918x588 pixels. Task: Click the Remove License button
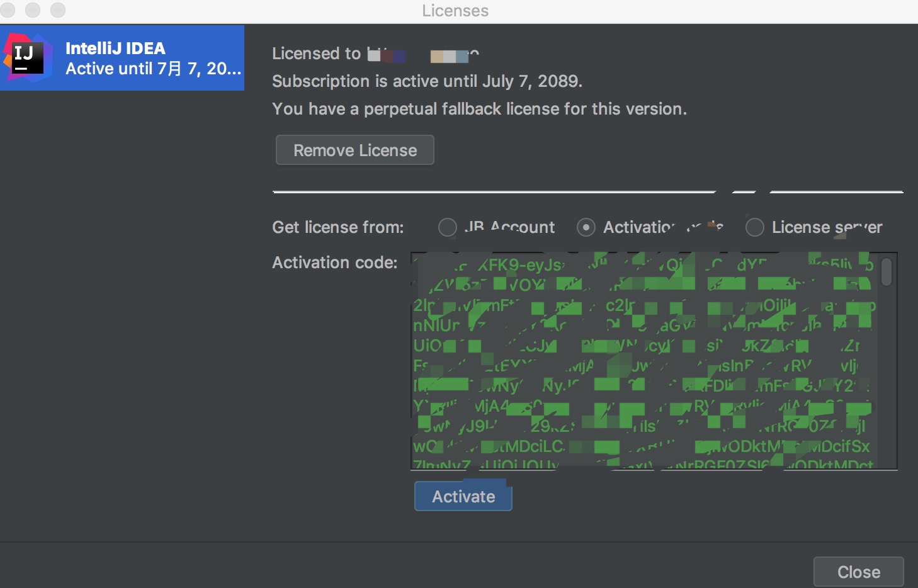click(x=354, y=150)
